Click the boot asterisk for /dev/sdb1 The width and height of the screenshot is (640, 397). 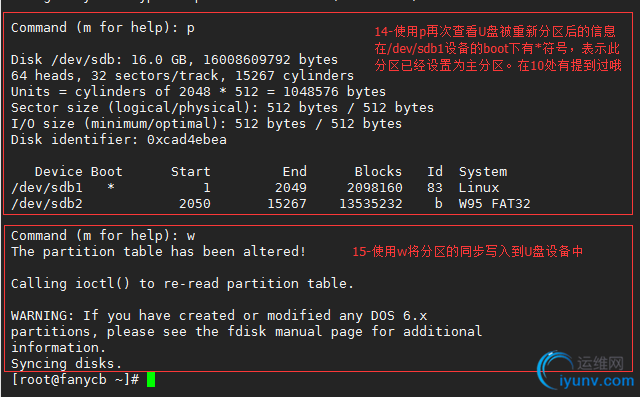point(111,187)
